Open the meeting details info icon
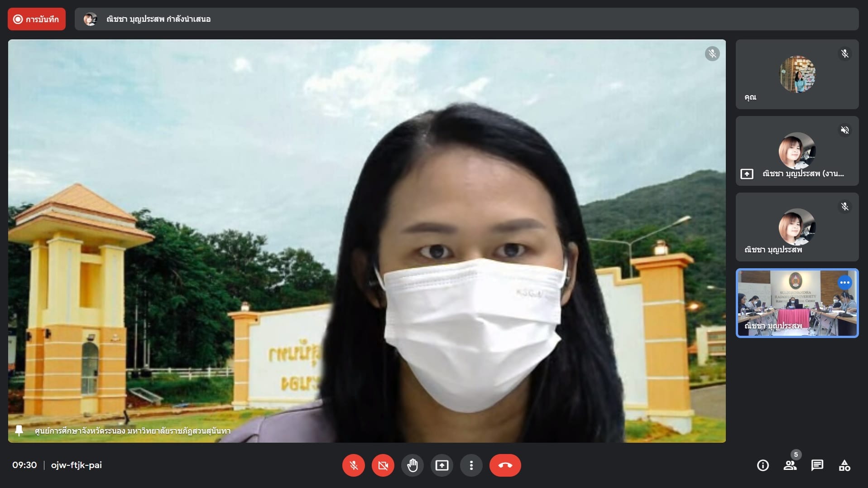The width and height of the screenshot is (868, 488). pyautogui.click(x=763, y=465)
